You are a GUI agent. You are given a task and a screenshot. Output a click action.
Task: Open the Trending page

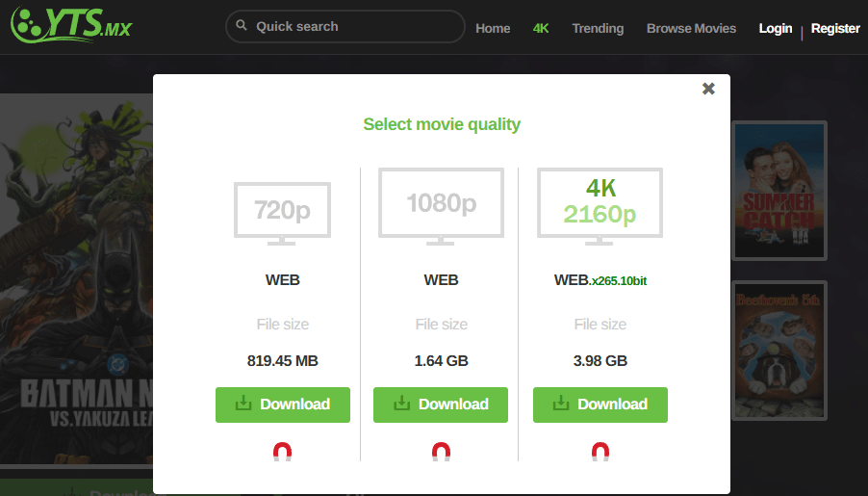[598, 28]
